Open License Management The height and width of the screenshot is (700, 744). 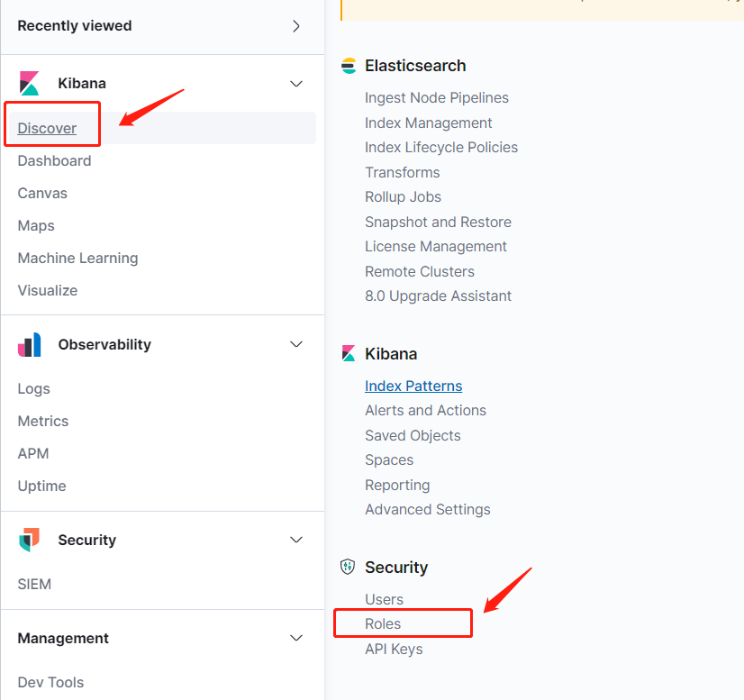pos(436,247)
